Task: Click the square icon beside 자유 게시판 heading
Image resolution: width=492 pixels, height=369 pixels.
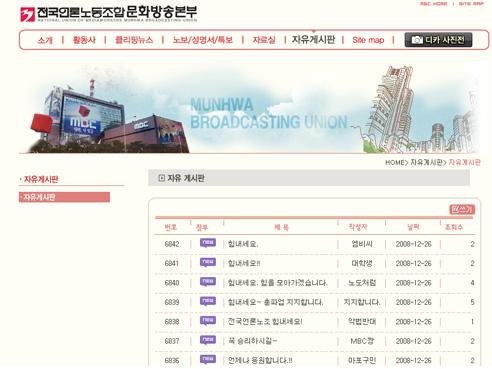Action: 162,178
